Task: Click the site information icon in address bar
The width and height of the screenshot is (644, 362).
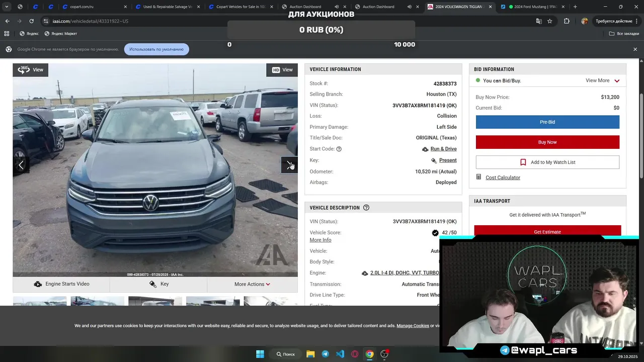Action: coord(46,21)
